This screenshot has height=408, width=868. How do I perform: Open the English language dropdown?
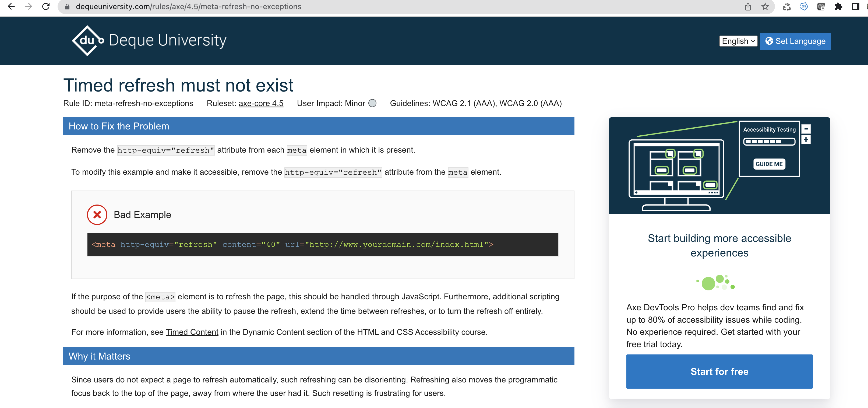pyautogui.click(x=738, y=41)
